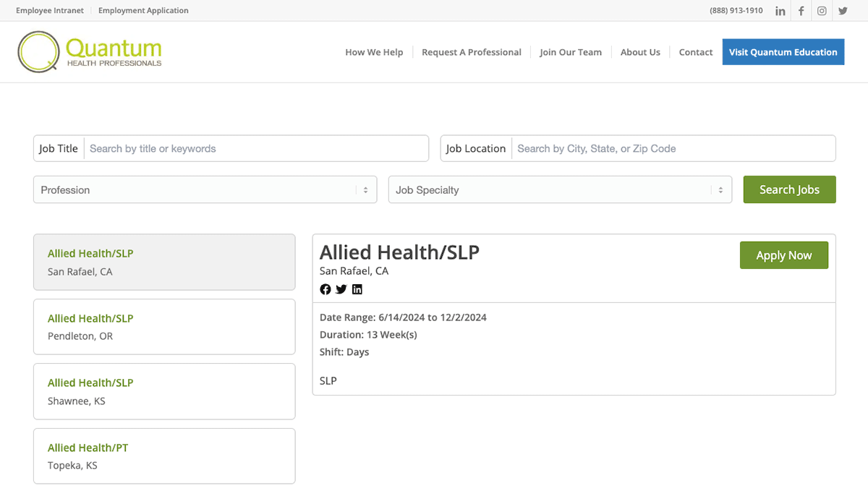Call the (888) 913-1910 phone number
The width and height of the screenshot is (868, 491).
736,10
